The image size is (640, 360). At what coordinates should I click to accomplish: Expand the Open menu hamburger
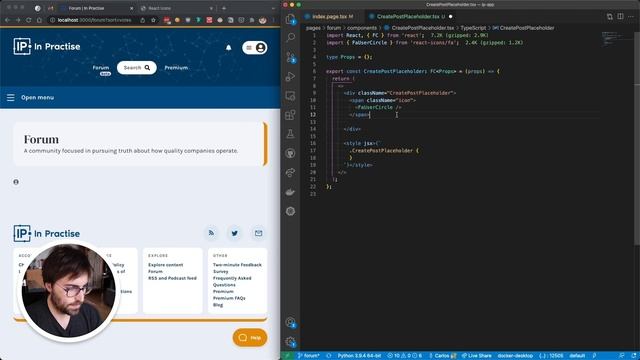pyautogui.click(x=11, y=98)
